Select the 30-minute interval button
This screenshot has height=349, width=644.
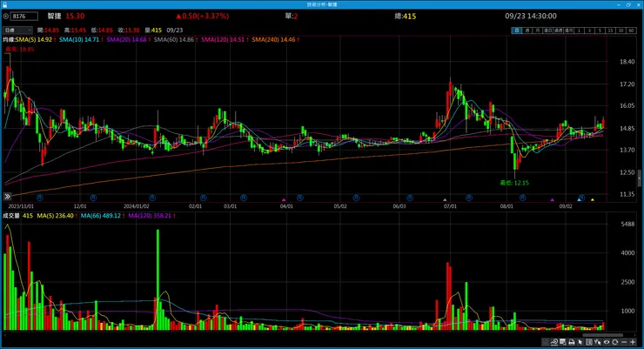(x=621, y=30)
